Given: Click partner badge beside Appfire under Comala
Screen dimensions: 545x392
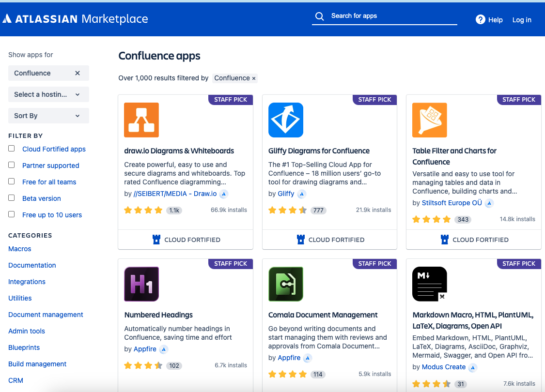Looking at the screenshot, I should point(308,358).
